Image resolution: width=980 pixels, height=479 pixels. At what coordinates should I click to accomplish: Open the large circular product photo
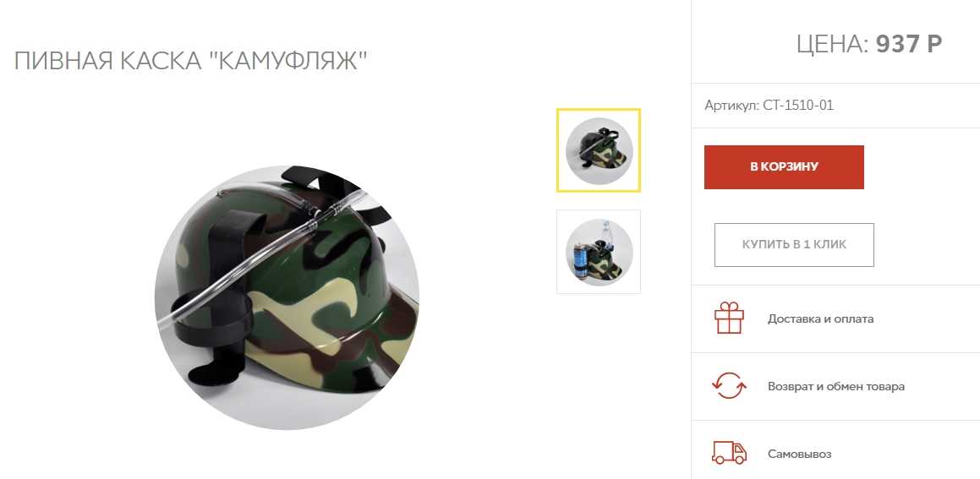pyautogui.click(x=287, y=298)
